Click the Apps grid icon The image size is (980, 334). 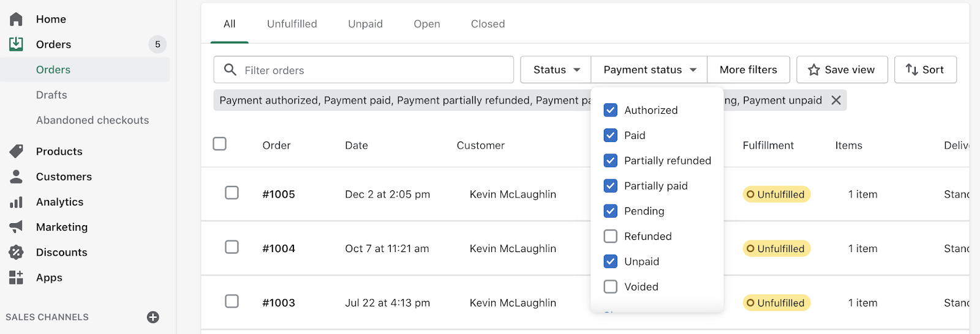coord(16,277)
